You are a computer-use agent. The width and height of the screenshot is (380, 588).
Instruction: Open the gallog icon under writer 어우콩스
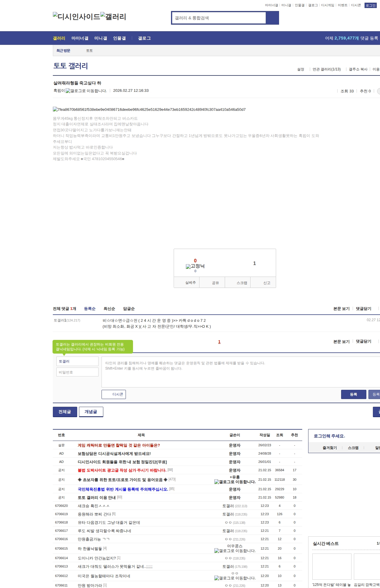coord(235,551)
